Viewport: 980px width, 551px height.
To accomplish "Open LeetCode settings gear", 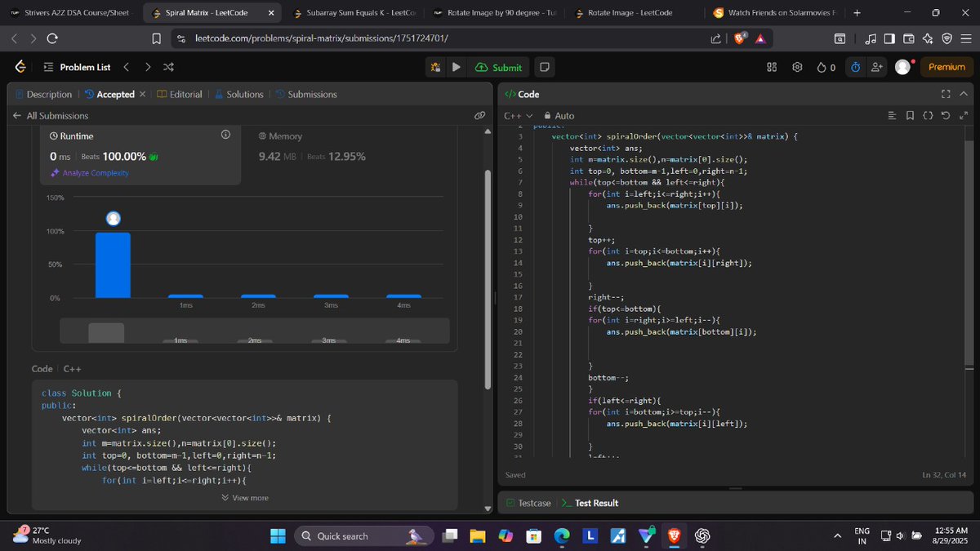I will [798, 67].
